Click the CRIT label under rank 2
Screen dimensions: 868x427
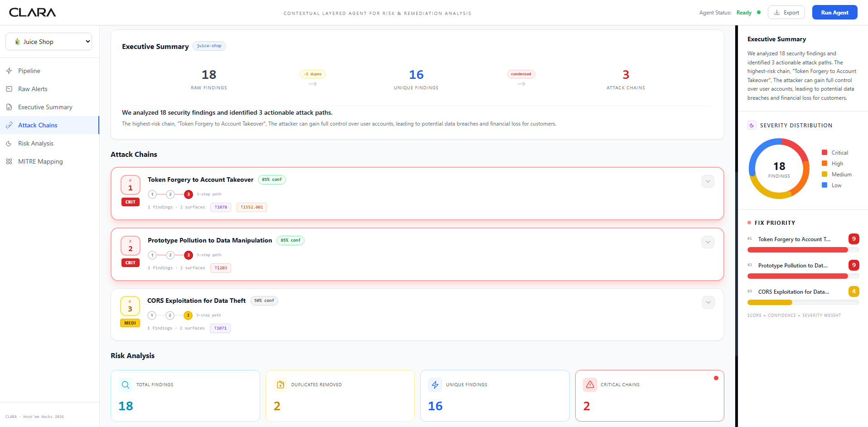pos(131,262)
